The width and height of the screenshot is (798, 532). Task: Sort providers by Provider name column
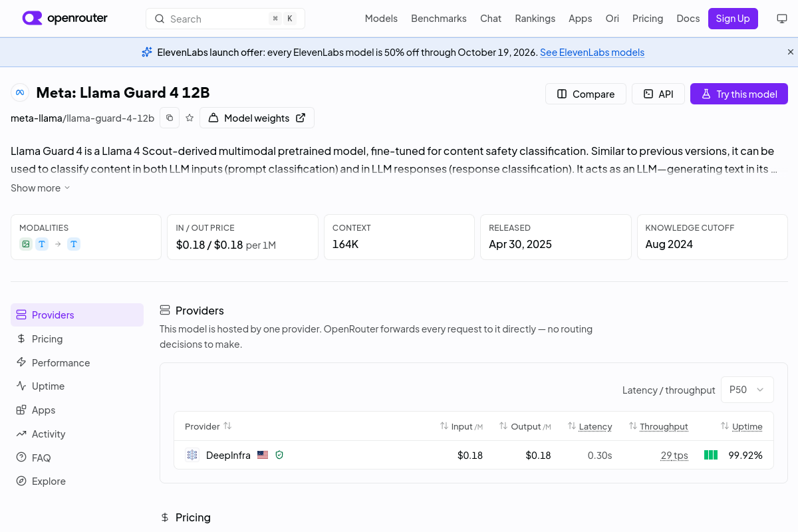(208, 426)
